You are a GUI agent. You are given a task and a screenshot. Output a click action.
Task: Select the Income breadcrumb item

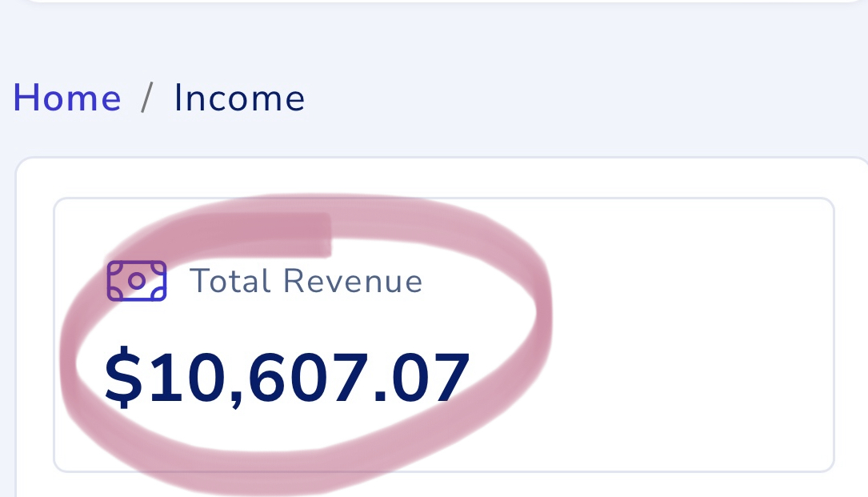tap(239, 98)
